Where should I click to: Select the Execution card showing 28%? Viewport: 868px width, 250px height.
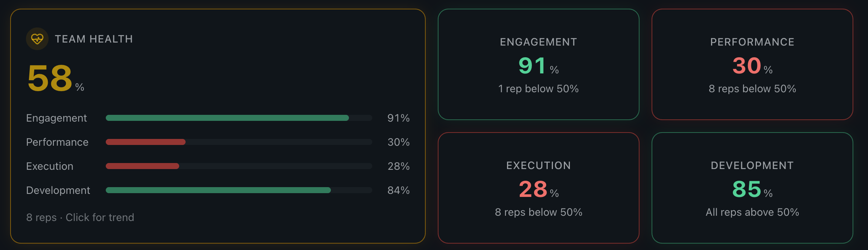(538, 188)
